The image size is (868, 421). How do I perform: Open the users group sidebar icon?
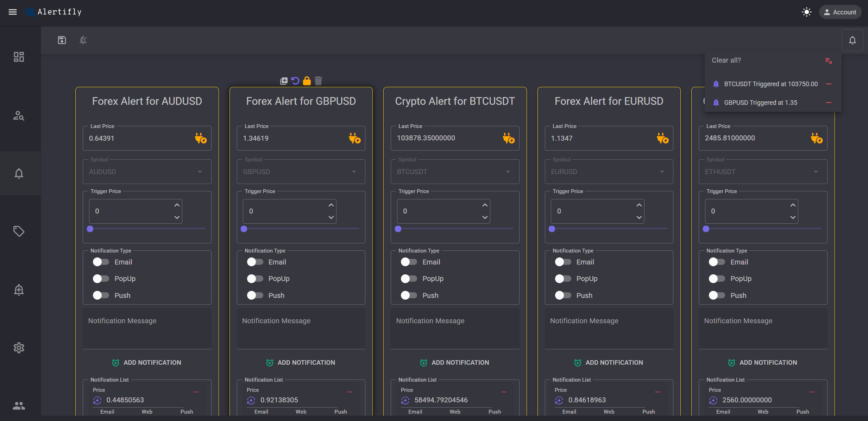(x=19, y=406)
